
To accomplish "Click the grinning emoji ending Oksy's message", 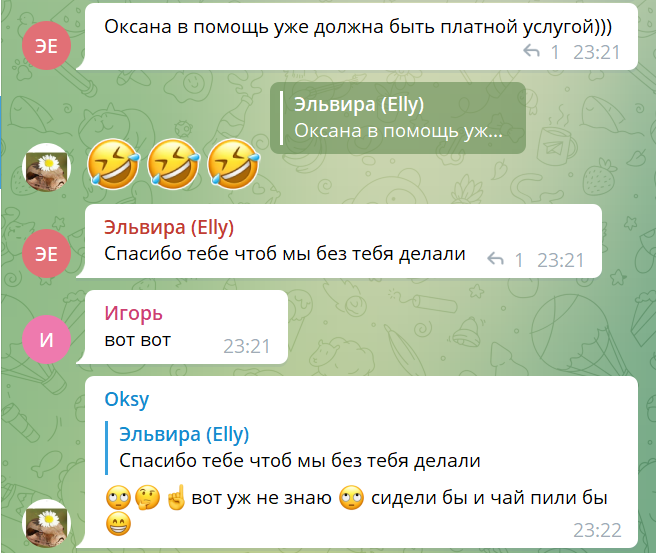I will point(118,524).
